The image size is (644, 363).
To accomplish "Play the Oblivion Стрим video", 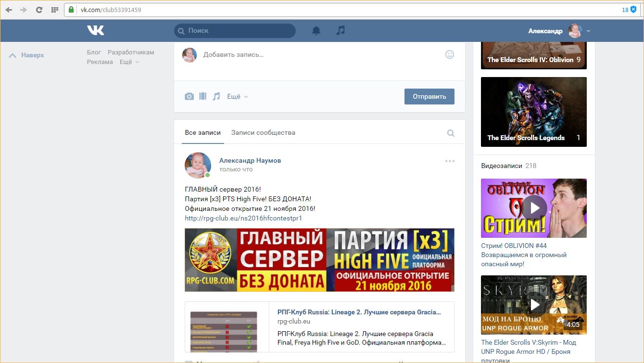I will point(534,208).
